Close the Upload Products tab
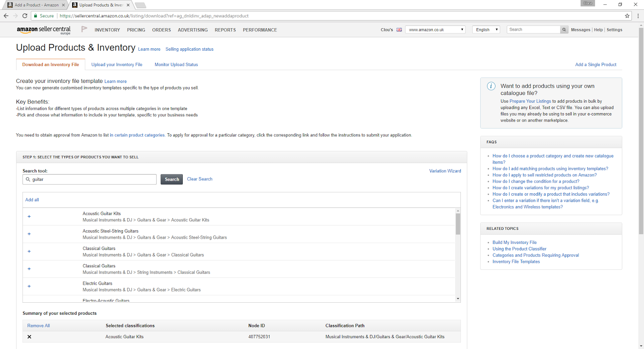The height and width of the screenshot is (349, 644). point(128,5)
